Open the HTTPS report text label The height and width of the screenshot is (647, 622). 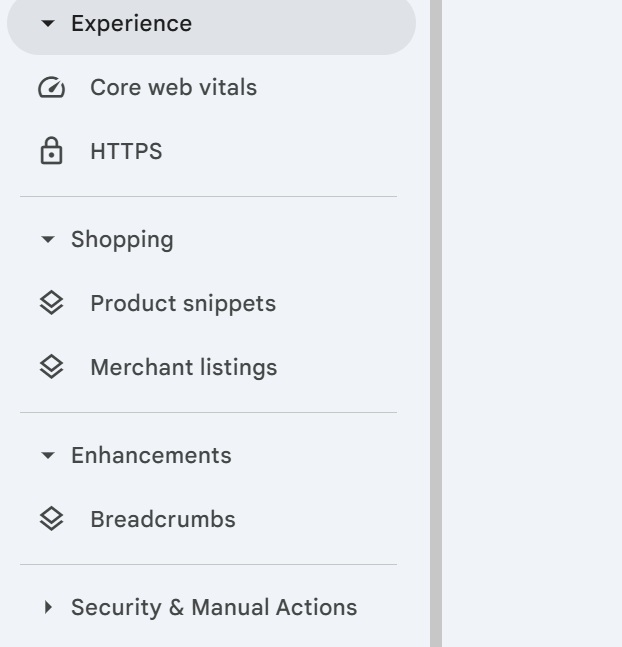tap(126, 152)
